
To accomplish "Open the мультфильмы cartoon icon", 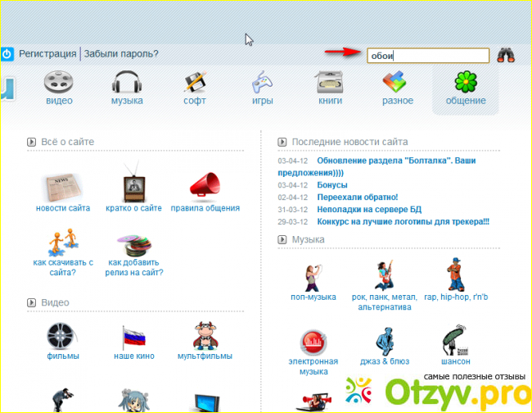I will coord(204,336).
